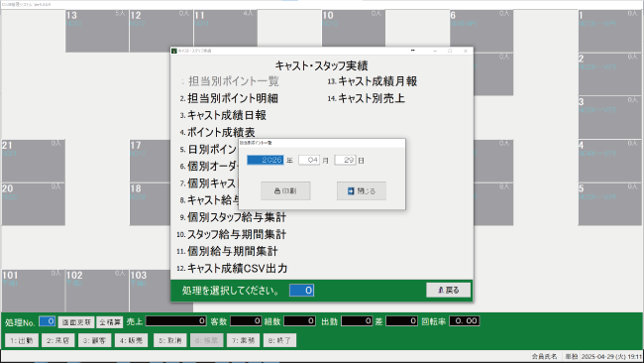Select table tile 103
Image resolution: width=644 pixels, height=363 pixels.
click(151, 291)
